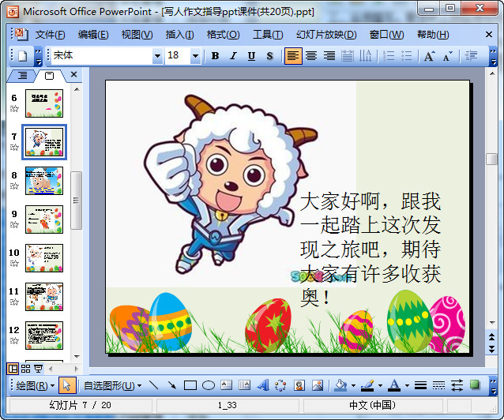
Task: Select slide 11 thumbnail
Action: pos(44,297)
